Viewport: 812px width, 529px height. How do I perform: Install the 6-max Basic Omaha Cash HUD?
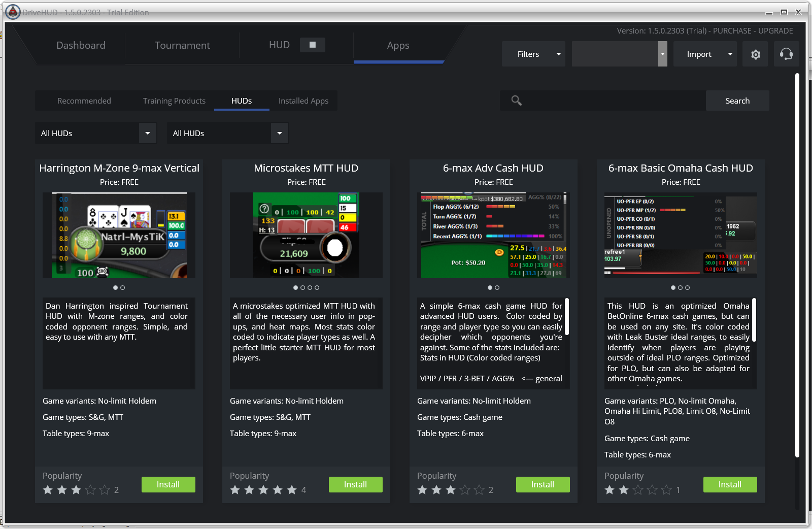pos(730,484)
